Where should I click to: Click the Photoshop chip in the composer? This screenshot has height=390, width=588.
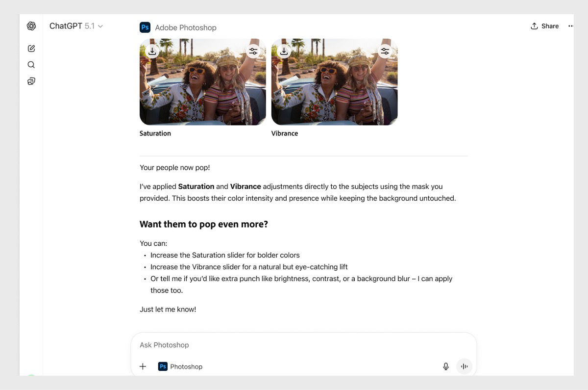point(180,366)
